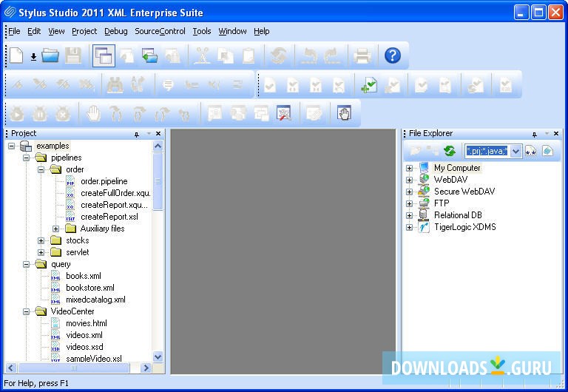The width and height of the screenshot is (568, 392).
Task: Click the Redo toolbar icon
Action: coord(332,55)
